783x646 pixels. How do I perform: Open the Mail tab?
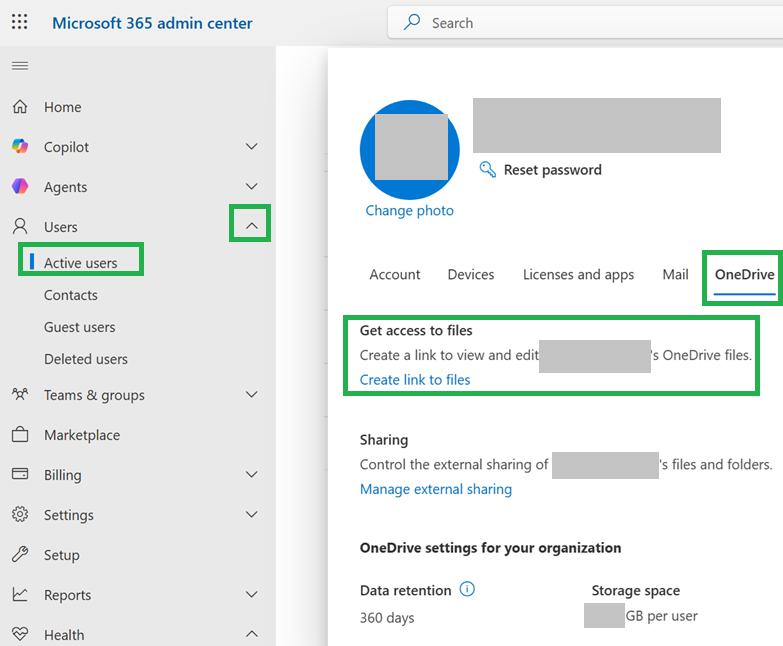click(675, 275)
